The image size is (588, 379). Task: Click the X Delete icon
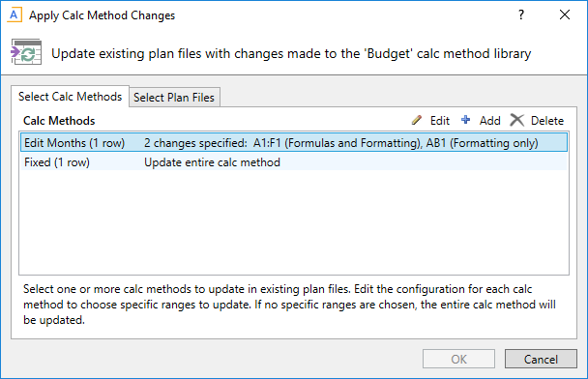coord(516,120)
